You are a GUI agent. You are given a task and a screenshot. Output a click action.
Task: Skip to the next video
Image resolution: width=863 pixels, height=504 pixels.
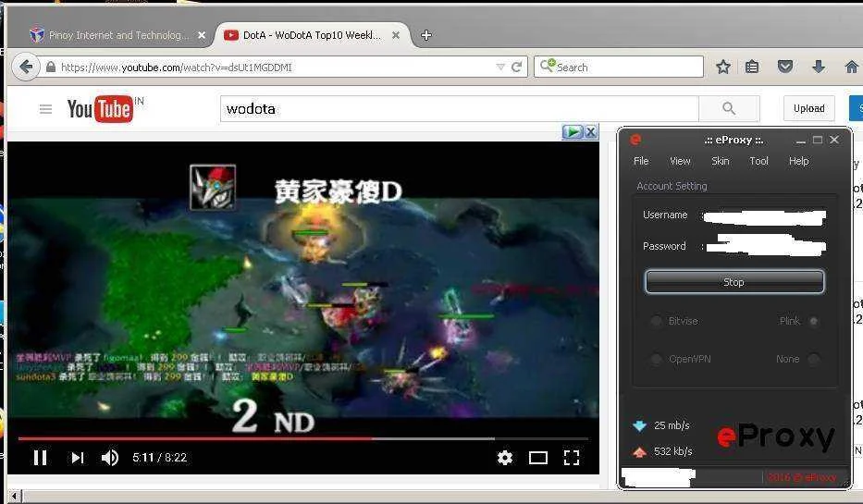pos(78,457)
